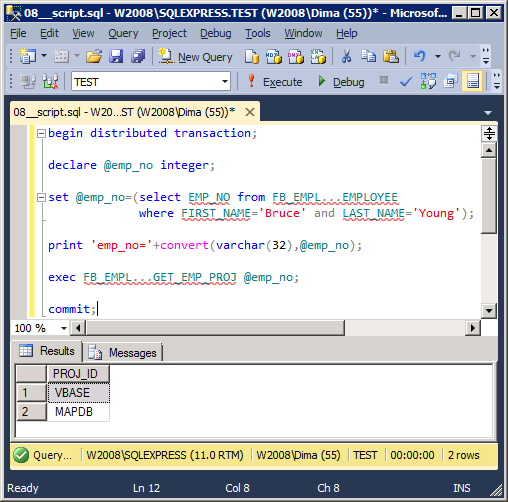
Task: Click the Save All icon
Action: pos(138,56)
